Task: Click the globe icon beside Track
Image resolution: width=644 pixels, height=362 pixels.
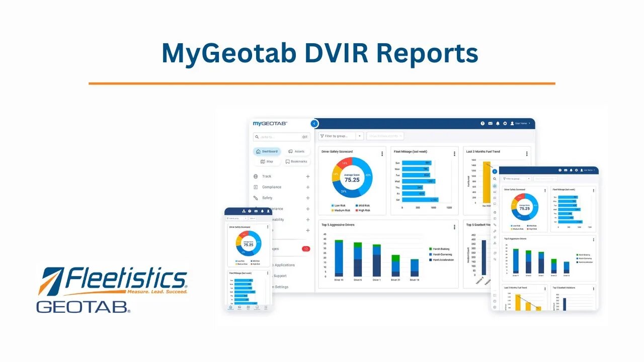Action: click(x=256, y=176)
